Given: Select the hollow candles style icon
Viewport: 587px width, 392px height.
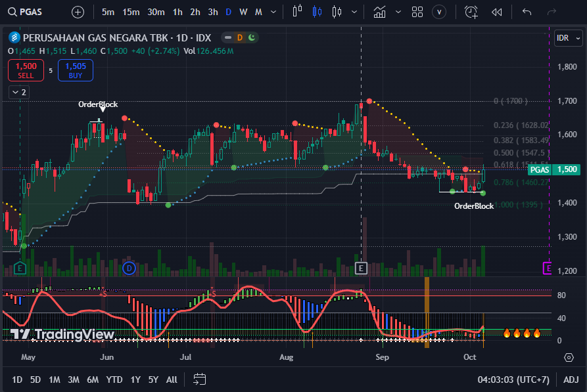Looking at the screenshot, I should 337,12.
